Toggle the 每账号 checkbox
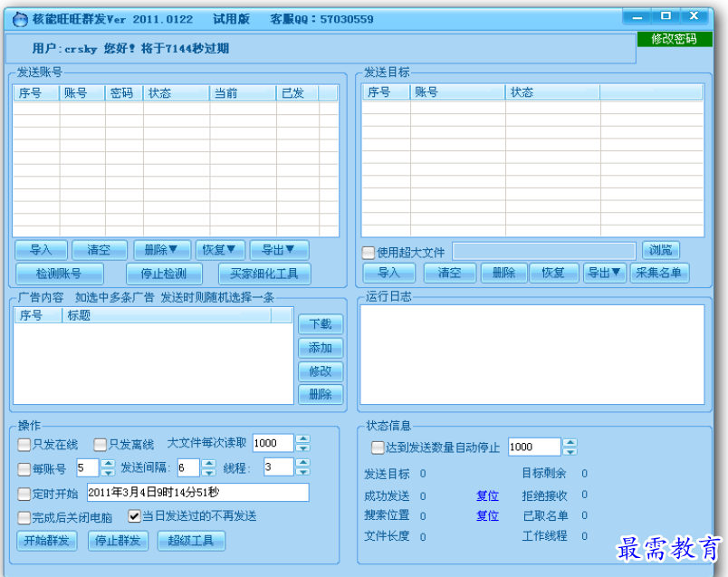This screenshot has height=577, width=728. coord(24,469)
